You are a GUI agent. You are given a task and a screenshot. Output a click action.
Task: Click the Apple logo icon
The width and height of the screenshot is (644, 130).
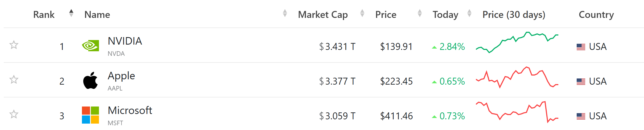90,80
